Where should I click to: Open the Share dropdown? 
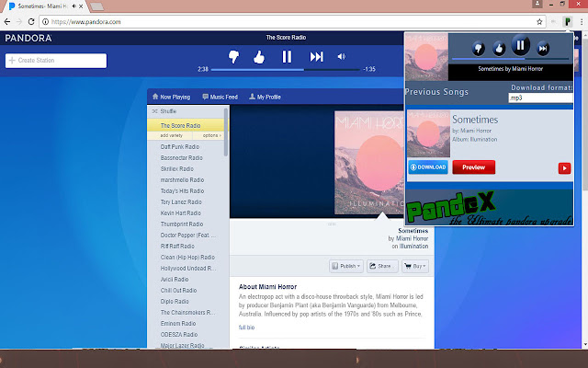coord(382,266)
